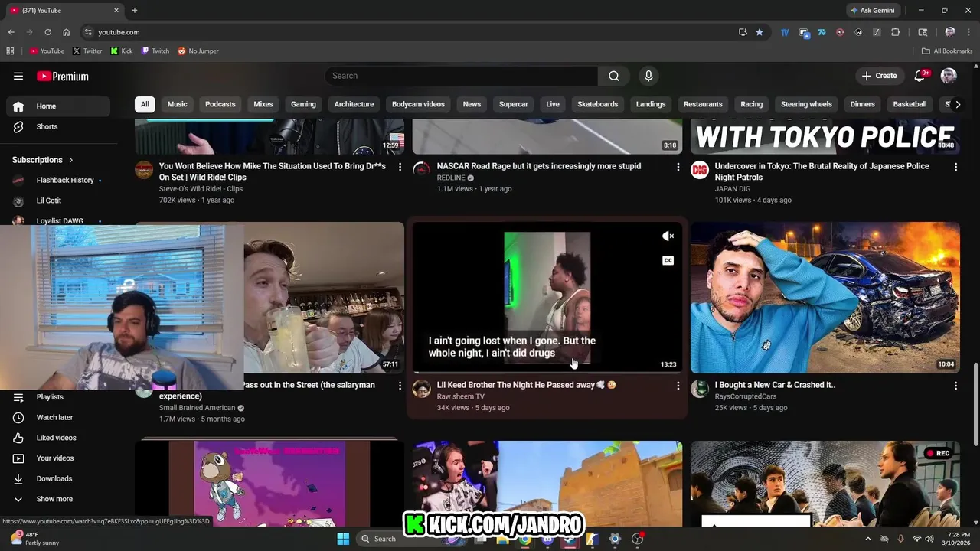Screen dimensions: 980x551
Task: Go to Home in the sidebar
Action: tap(58, 106)
